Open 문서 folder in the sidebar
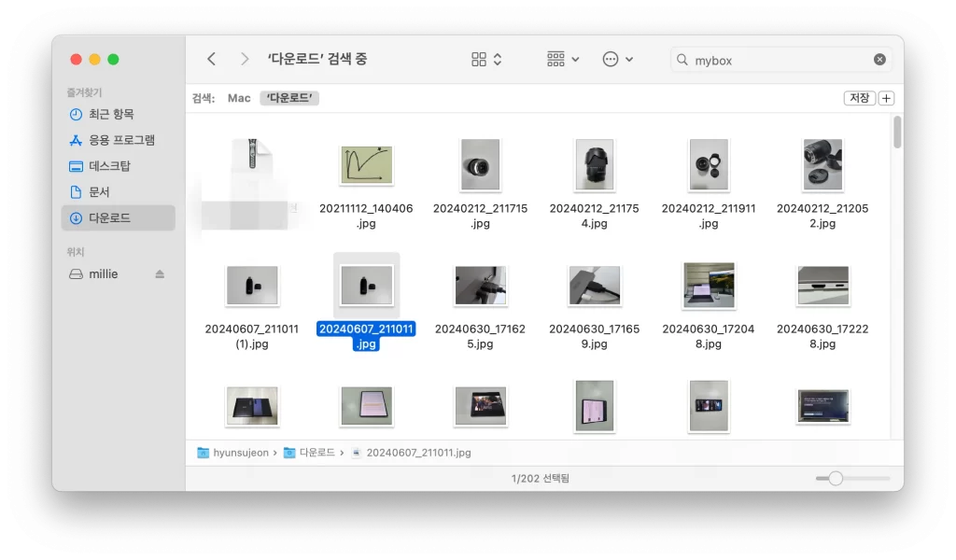Image resolution: width=956 pixels, height=560 pixels. click(x=99, y=192)
